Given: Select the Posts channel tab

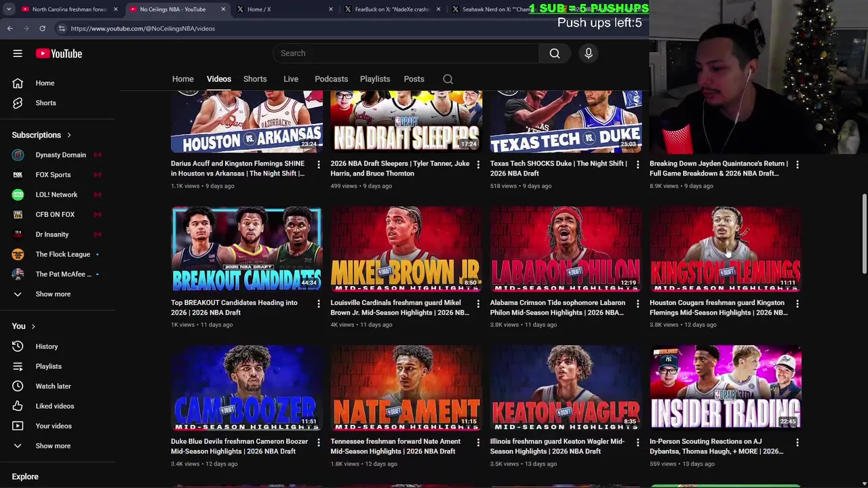Looking at the screenshot, I should [x=414, y=79].
